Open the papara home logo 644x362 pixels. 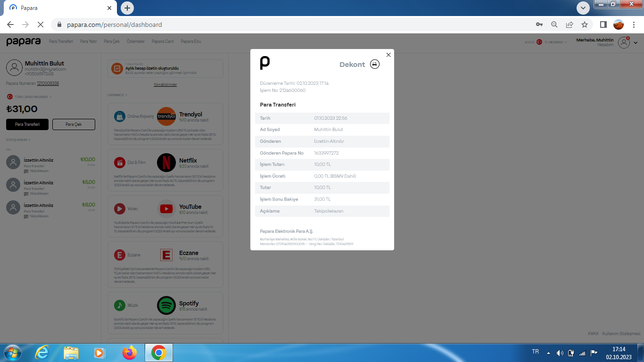24,41
